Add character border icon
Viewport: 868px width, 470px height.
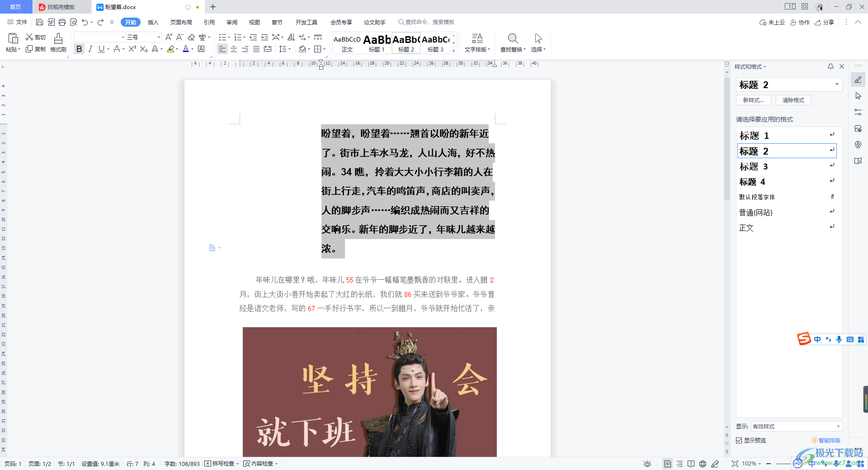(x=201, y=49)
